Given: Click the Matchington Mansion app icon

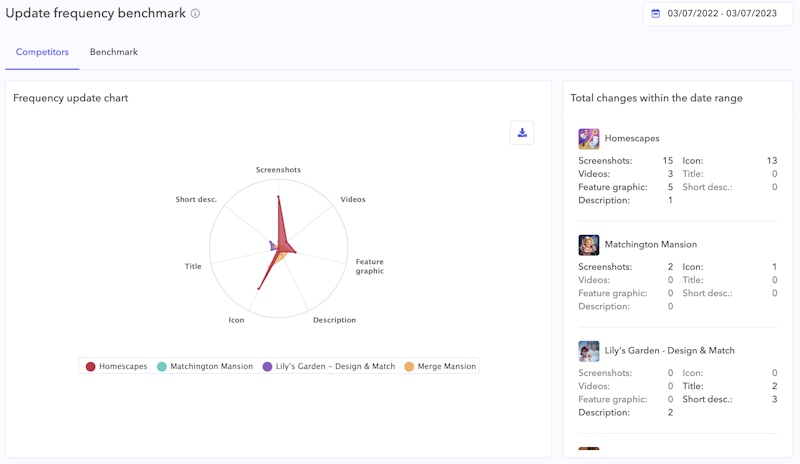Looking at the screenshot, I should pos(589,245).
